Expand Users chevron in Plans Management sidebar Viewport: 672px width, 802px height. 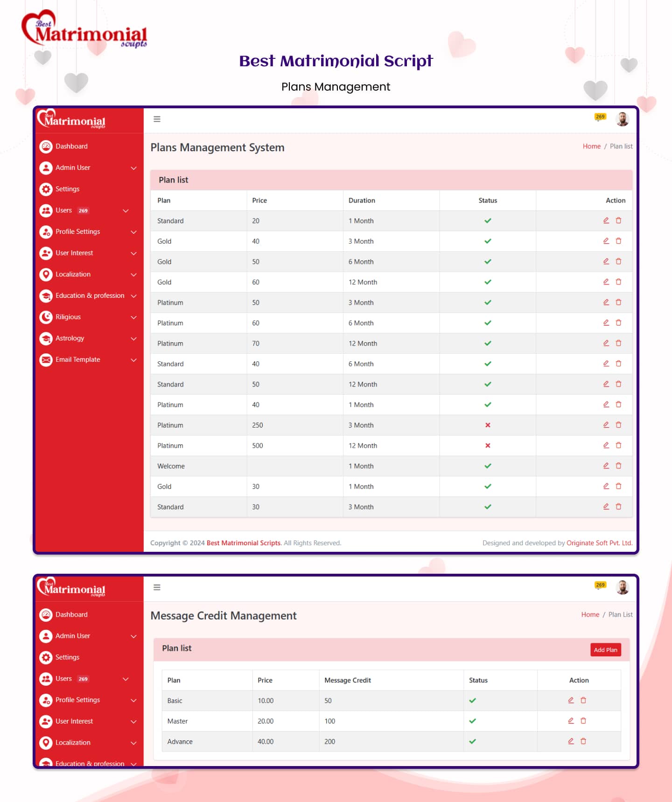pos(126,211)
